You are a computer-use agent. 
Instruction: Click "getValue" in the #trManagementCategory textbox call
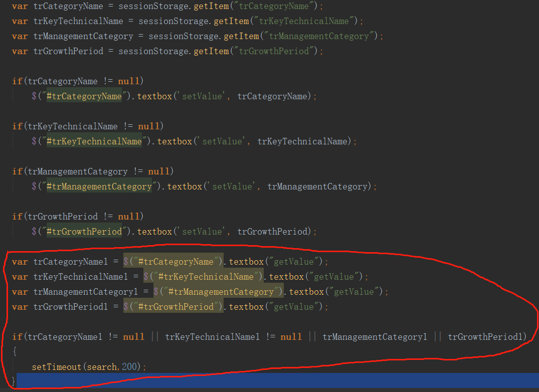click(x=354, y=292)
